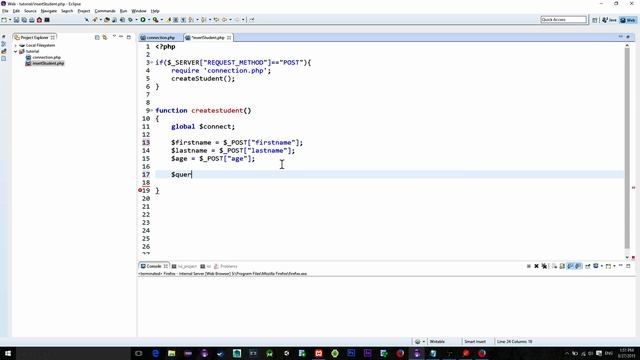Screen dimensions: 640x360
Task: Click the Quick Access search field
Action: 563,20
